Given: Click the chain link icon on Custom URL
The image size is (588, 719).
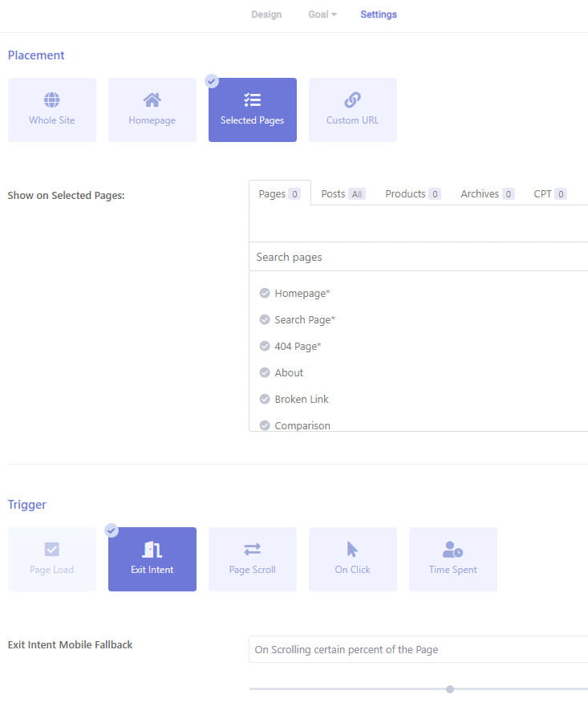Looking at the screenshot, I should (x=353, y=100).
